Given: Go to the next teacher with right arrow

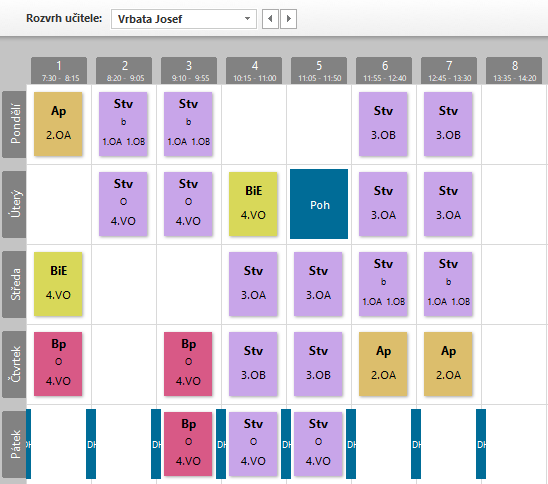Looking at the screenshot, I should point(288,19).
